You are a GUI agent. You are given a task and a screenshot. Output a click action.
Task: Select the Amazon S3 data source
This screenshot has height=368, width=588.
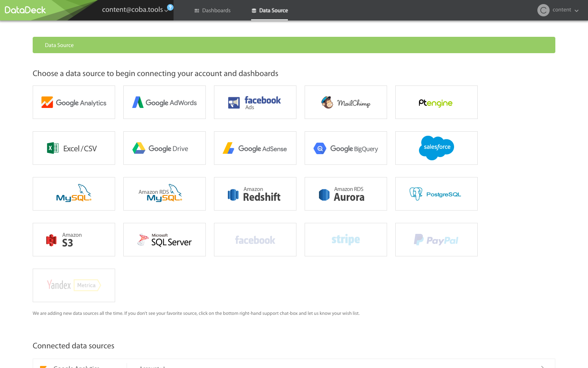[74, 240]
